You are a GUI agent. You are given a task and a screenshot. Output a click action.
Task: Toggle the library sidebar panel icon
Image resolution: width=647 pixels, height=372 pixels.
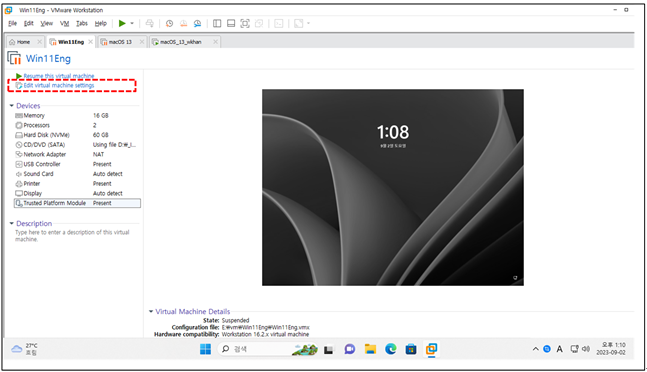point(217,24)
